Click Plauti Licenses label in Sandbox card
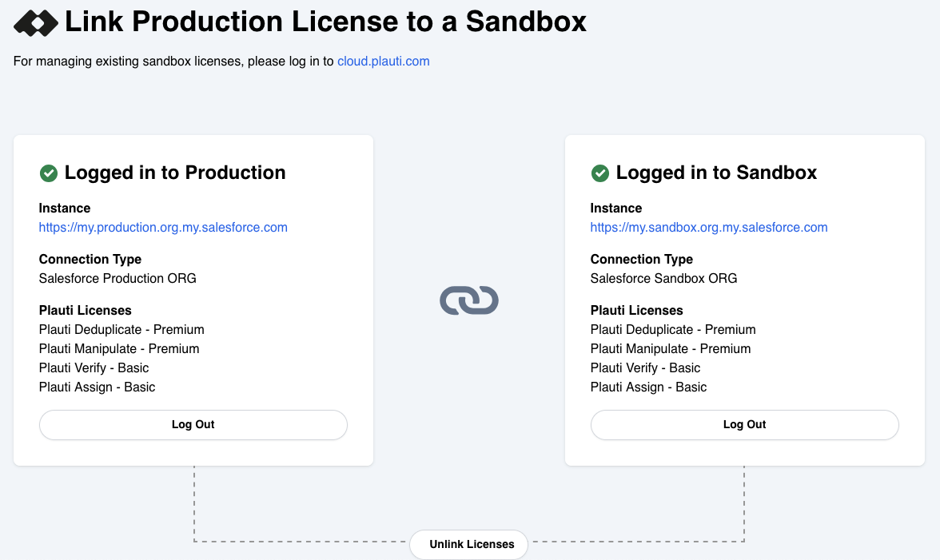Screen dimensions: 940x560 [636, 310]
